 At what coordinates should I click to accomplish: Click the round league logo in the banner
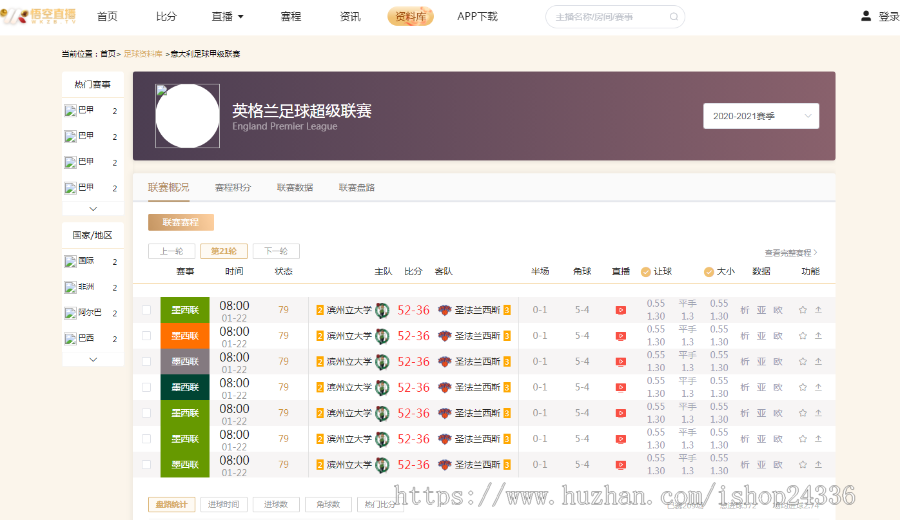(x=187, y=116)
